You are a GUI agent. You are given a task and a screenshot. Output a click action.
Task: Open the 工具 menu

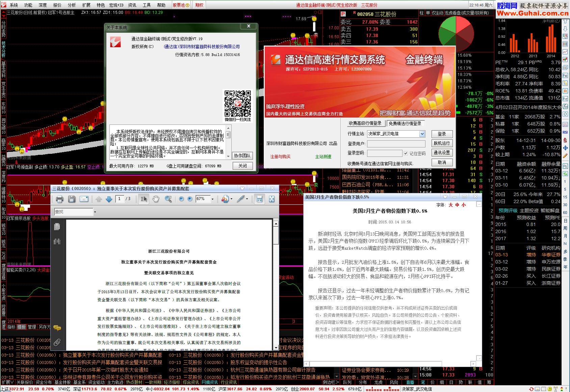(147, 5)
